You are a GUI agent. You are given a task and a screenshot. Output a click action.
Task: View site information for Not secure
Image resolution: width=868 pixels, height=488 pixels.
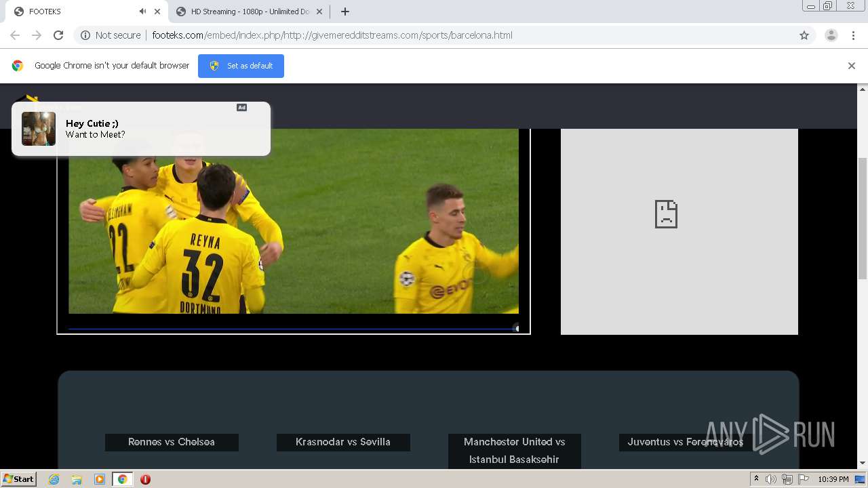pyautogui.click(x=111, y=35)
